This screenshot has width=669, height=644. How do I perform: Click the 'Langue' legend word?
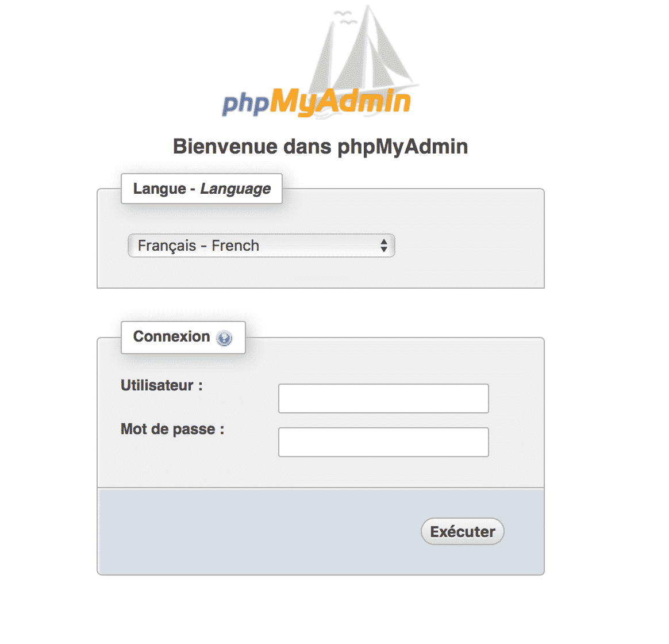pyautogui.click(x=159, y=189)
